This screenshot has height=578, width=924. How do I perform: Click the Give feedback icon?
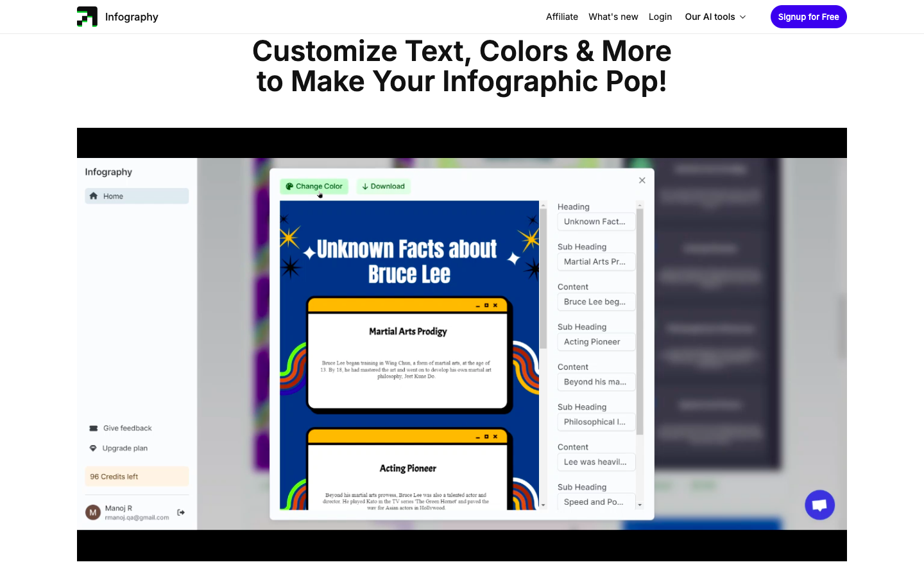94,428
